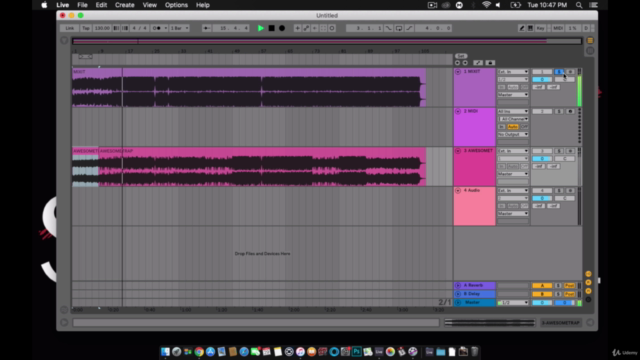Open track 3 Ext. In input dropdown
640x360 pixels.
(x=513, y=151)
